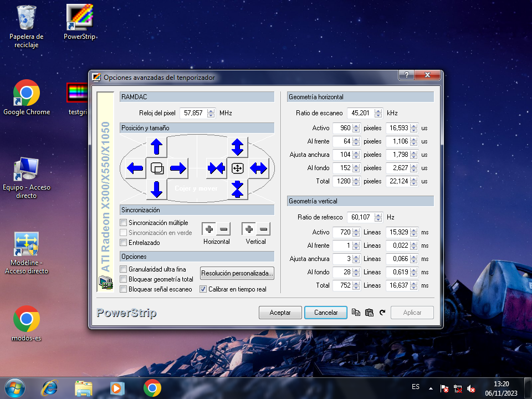Adjust Ratio de refresco spinner arrows

[x=378, y=217]
